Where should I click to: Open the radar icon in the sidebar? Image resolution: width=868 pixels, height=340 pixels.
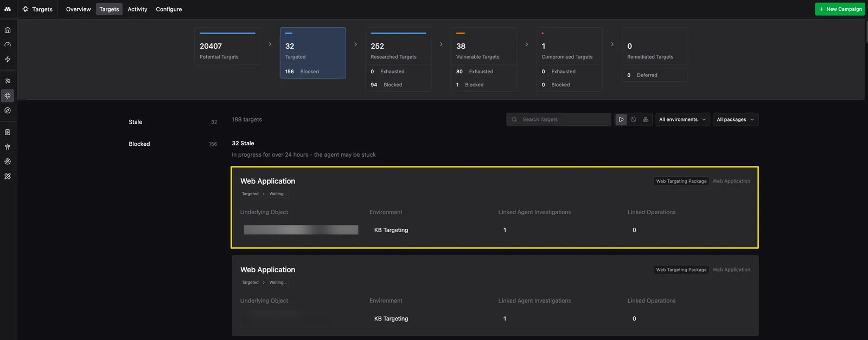[8, 162]
